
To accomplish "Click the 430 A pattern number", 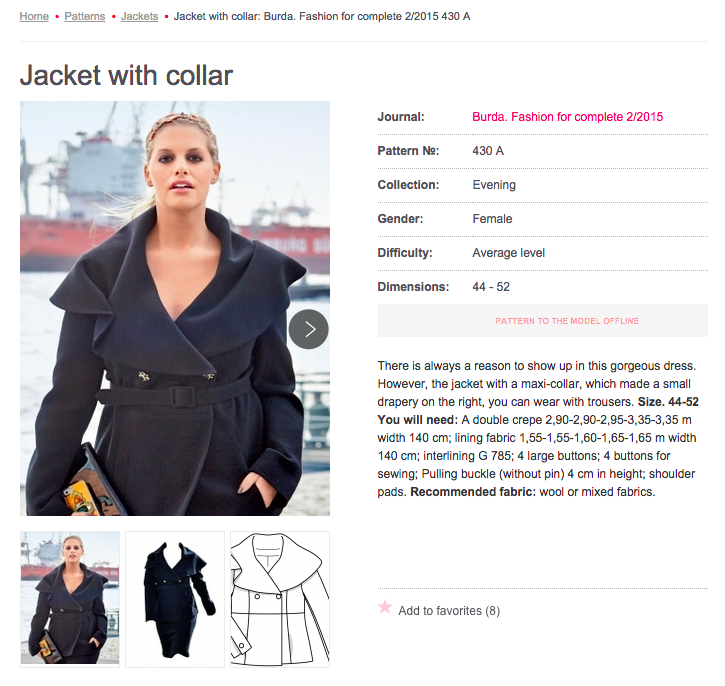I will tap(488, 151).
